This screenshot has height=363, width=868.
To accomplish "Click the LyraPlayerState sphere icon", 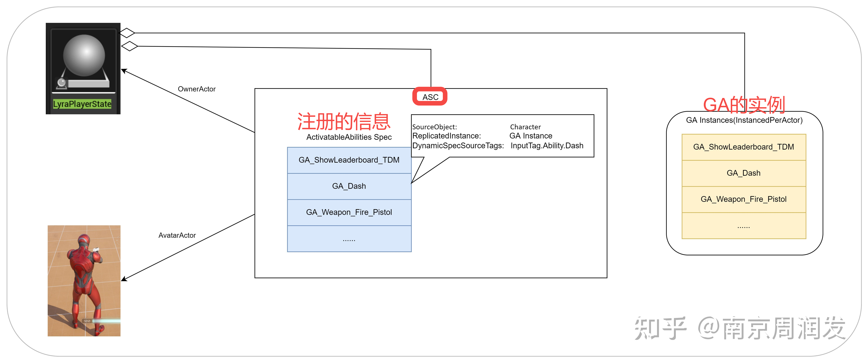I will click(84, 56).
